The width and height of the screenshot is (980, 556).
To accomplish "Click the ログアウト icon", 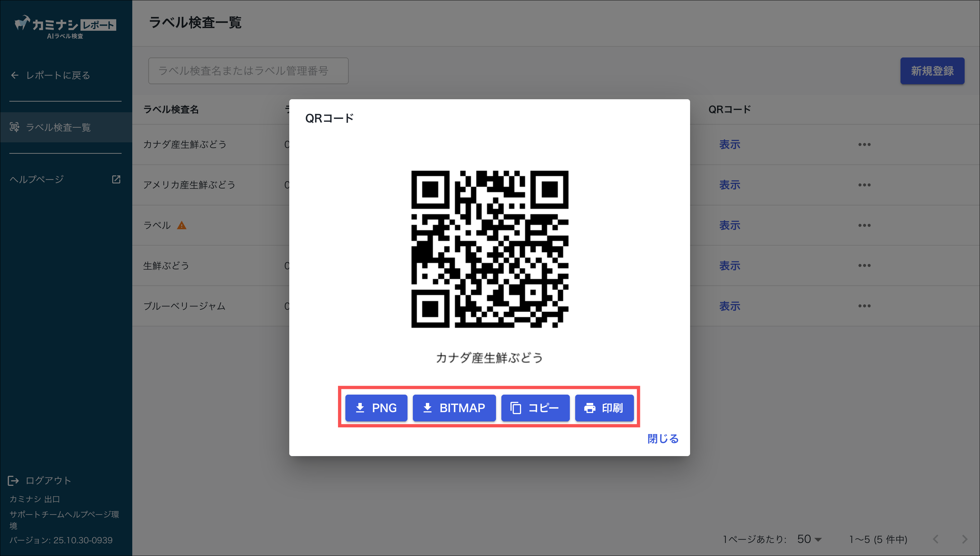I will pyautogui.click(x=13, y=480).
